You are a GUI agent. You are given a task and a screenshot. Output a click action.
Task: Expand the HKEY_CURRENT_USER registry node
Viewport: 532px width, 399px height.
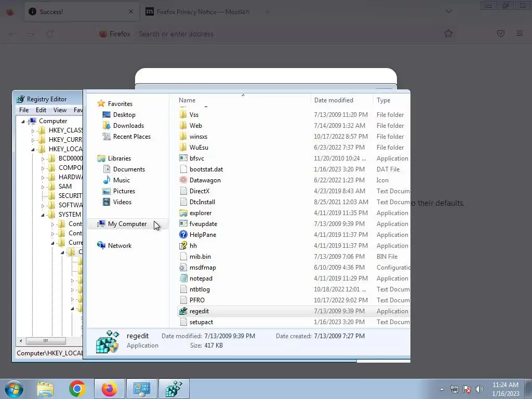point(33,140)
